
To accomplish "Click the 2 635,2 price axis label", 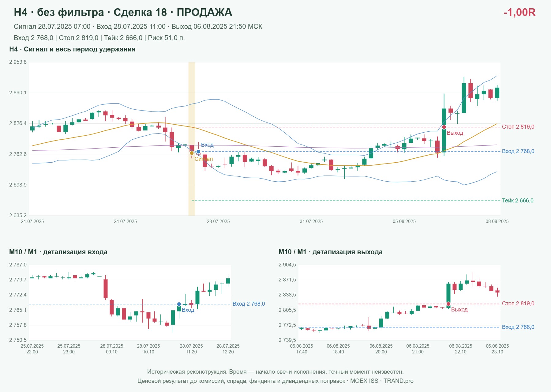I will click(18, 216).
